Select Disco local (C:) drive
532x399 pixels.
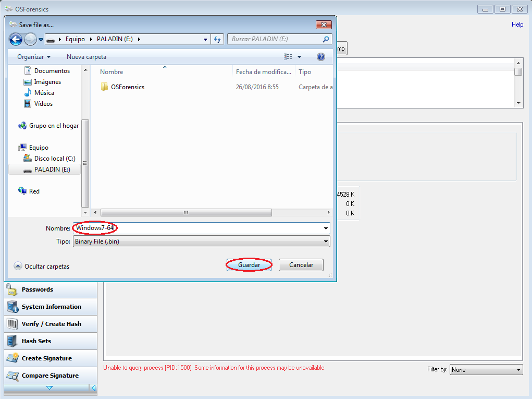55,159
